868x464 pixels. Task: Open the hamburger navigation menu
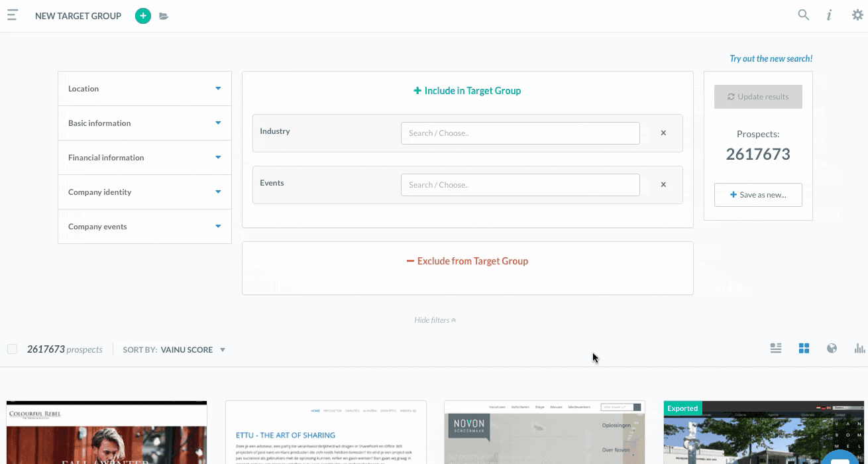coord(13,15)
